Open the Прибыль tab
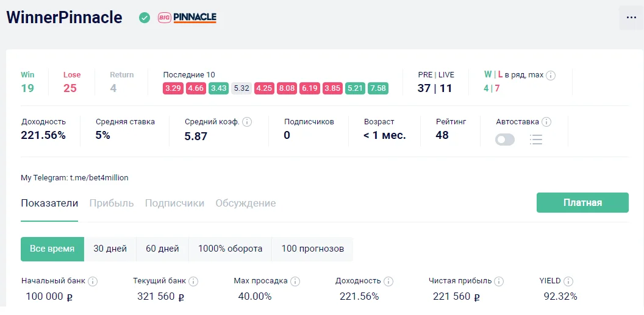Screen dimensions: 644x315 tap(112, 204)
